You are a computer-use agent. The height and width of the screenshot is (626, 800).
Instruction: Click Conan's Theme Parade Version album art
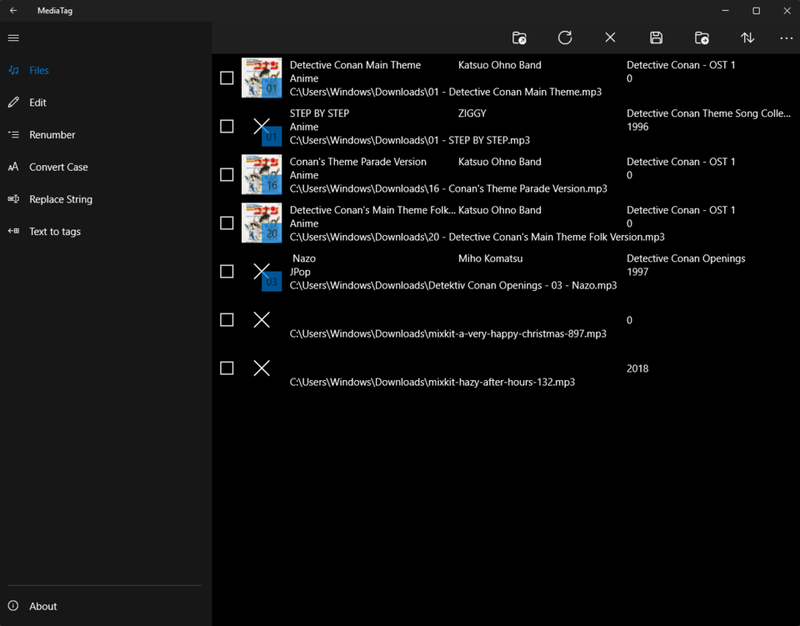pos(261,174)
